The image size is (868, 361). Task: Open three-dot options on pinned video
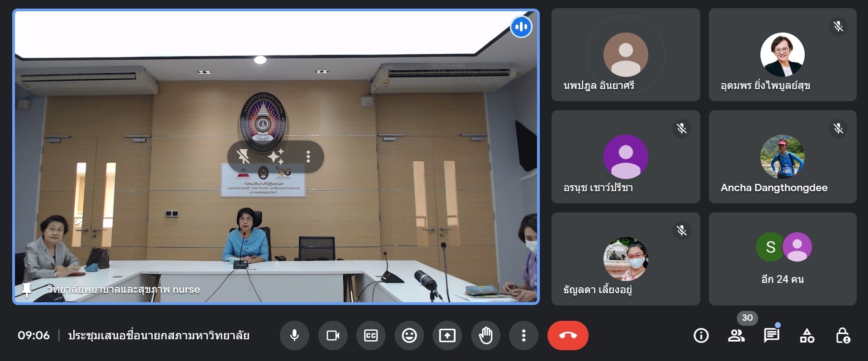point(308,157)
